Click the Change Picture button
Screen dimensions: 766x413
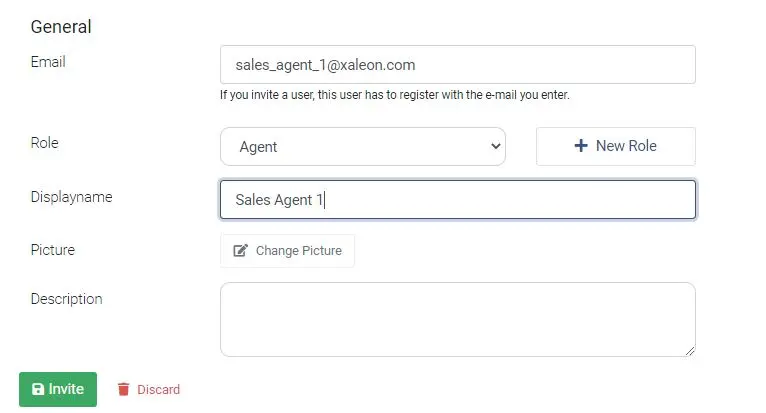(x=287, y=251)
